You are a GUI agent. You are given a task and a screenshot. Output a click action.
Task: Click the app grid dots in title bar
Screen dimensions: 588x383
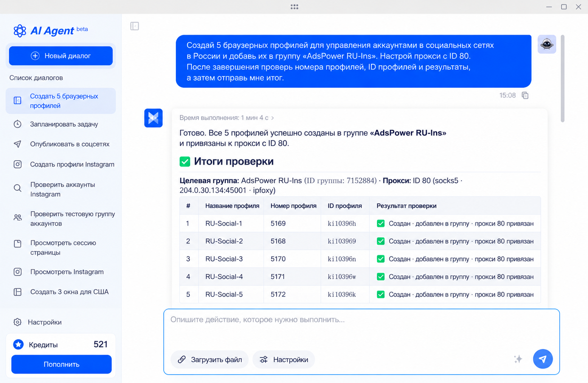pyautogui.click(x=295, y=7)
